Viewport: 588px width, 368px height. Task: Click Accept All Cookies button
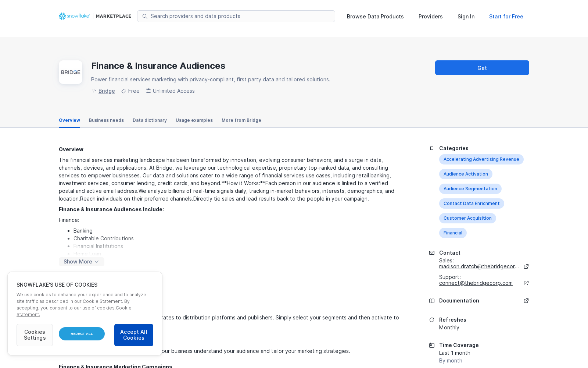[x=134, y=335]
